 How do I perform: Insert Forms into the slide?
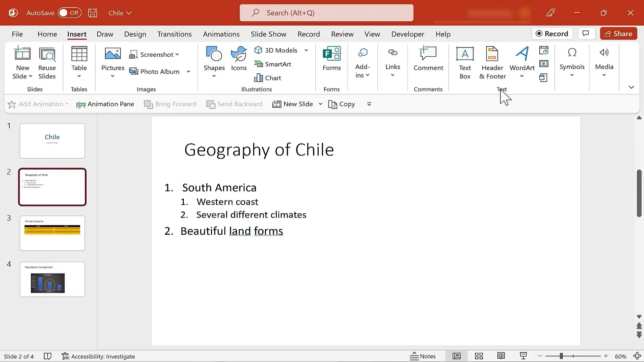click(331, 59)
